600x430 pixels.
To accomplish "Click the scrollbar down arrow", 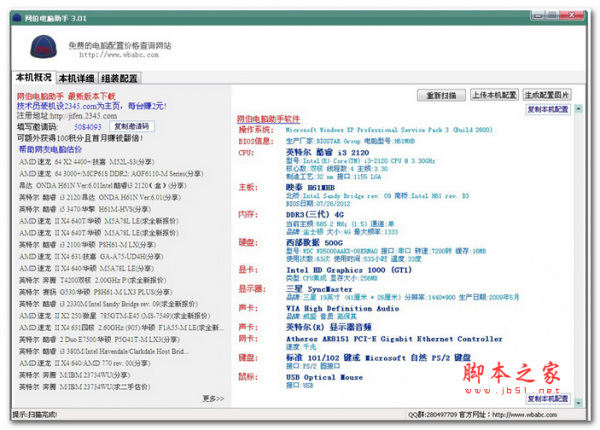I will coord(579,403).
